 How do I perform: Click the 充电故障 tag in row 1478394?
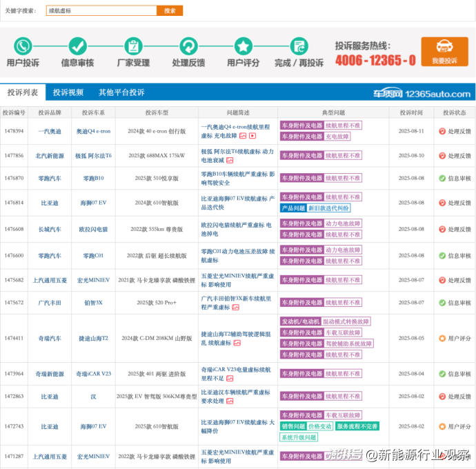pyautogui.click(x=337, y=137)
